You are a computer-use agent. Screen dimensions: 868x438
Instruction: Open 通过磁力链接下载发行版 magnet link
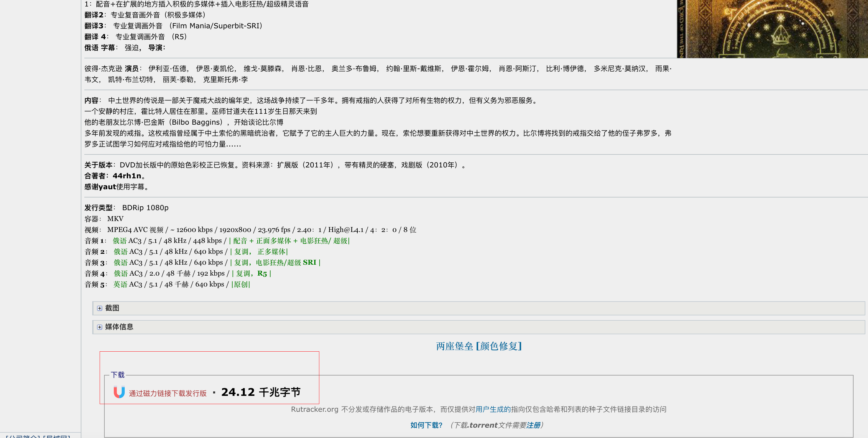(x=167, y=393)
